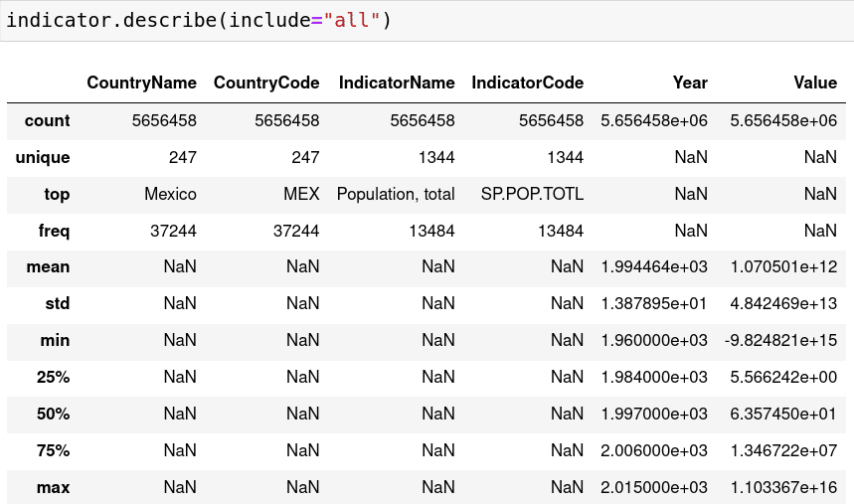Click the IndicatorCode column header
The image size is (854, 504).
pyautogui.click(x=527, y=83)
